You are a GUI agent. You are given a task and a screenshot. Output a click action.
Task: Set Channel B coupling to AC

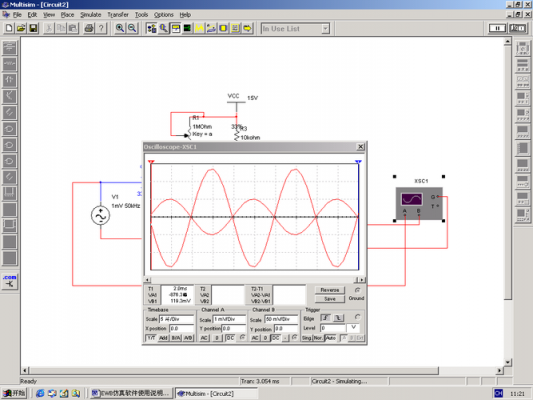(x=255, y=338)
